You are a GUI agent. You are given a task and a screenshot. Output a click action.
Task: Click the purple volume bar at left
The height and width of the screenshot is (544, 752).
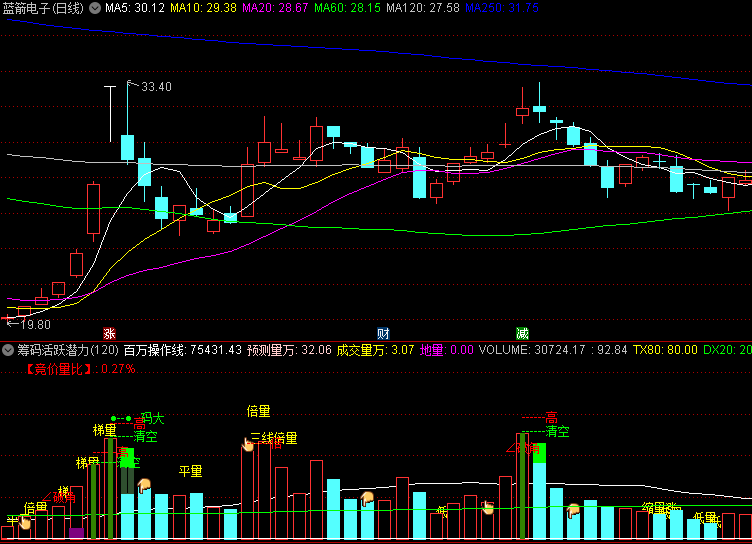pos(76,533)
